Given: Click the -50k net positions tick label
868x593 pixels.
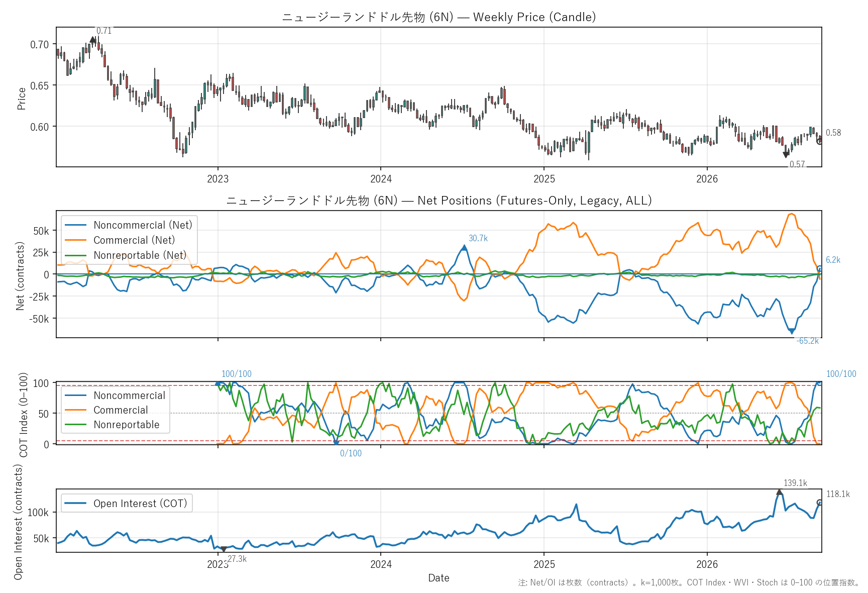Looking at the screenshot, I should click(39, 319).
